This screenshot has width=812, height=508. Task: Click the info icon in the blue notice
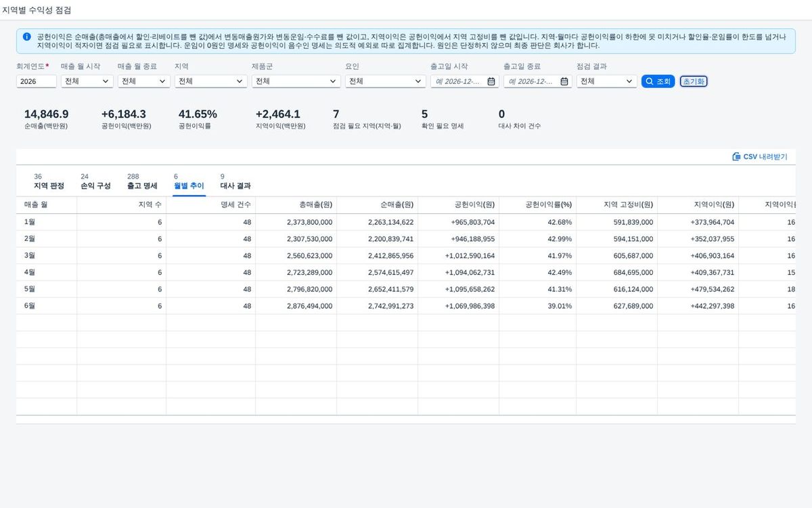[x=26, y=37]
